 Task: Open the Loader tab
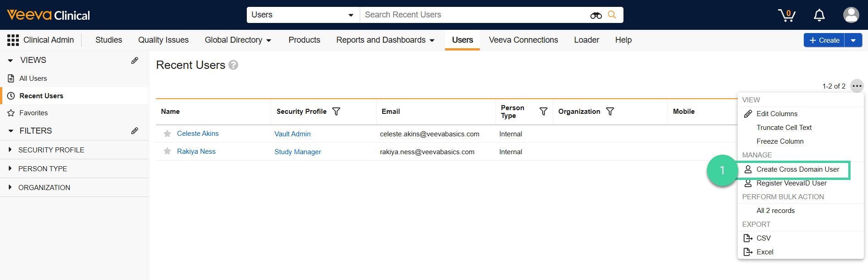pyautogui.click(x=586, y=40)
